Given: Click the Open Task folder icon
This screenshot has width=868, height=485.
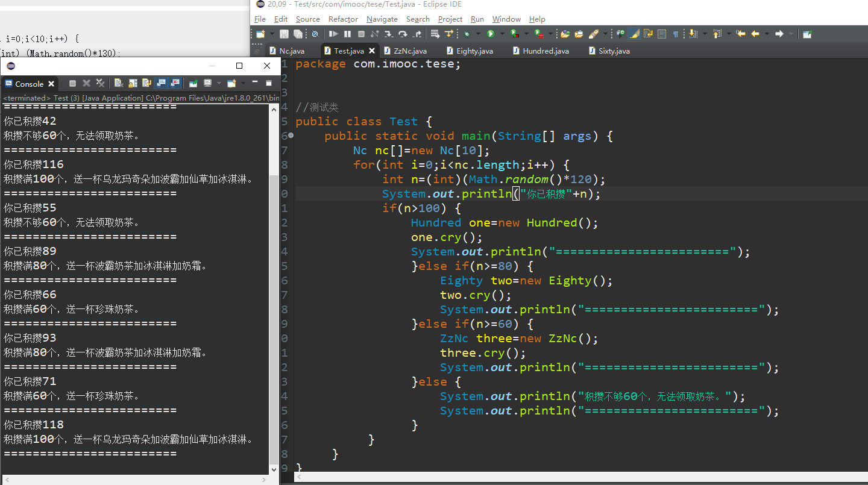Looking at the screenshot, I should click(579, 34).
